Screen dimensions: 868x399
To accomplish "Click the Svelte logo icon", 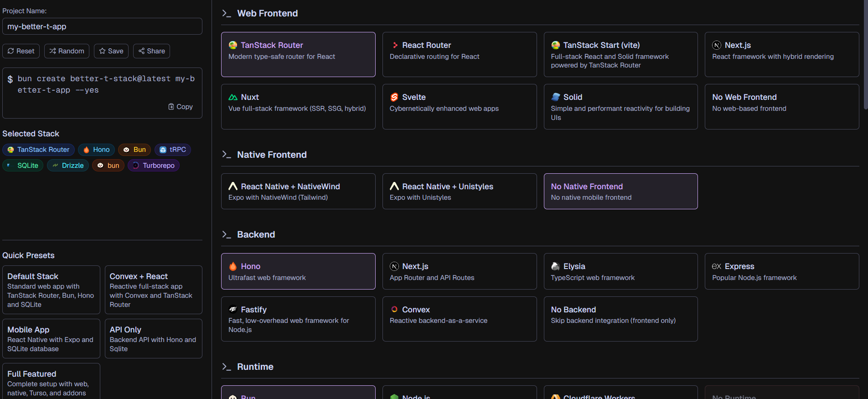I will pos(394,97).
